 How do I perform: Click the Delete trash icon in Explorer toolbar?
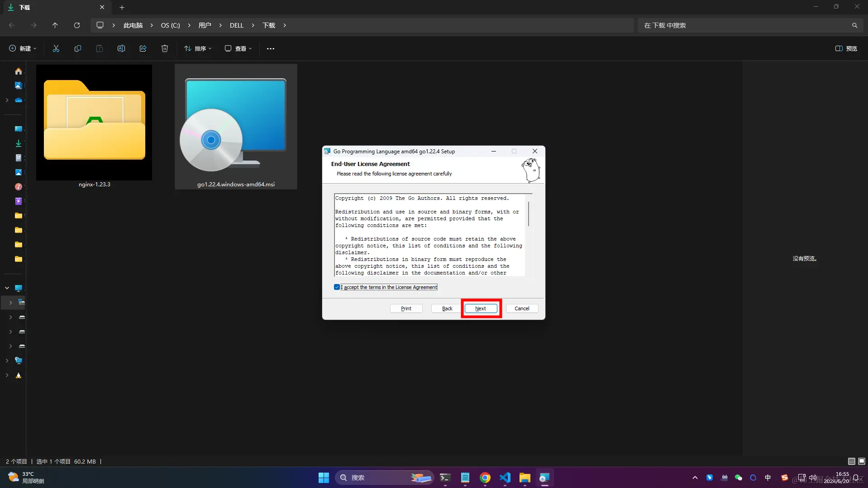click(165, 48)
